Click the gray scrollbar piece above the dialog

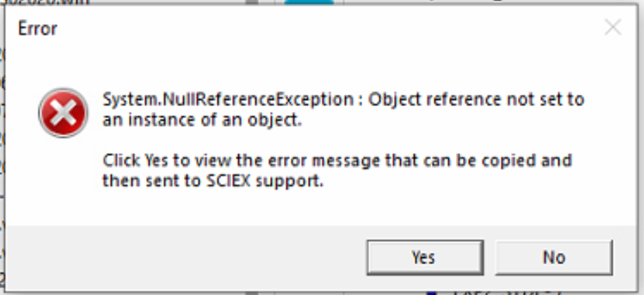tap(252, 2)
